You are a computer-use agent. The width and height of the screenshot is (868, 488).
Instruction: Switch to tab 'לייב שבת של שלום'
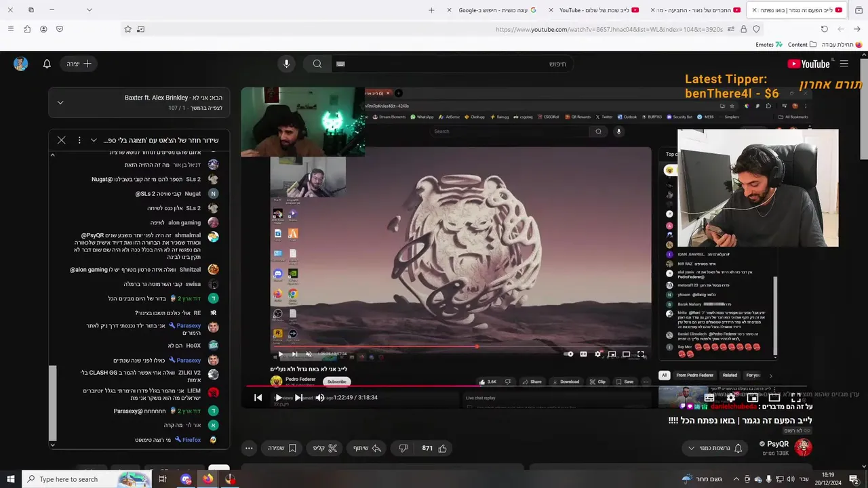click(x=593, y=10)
